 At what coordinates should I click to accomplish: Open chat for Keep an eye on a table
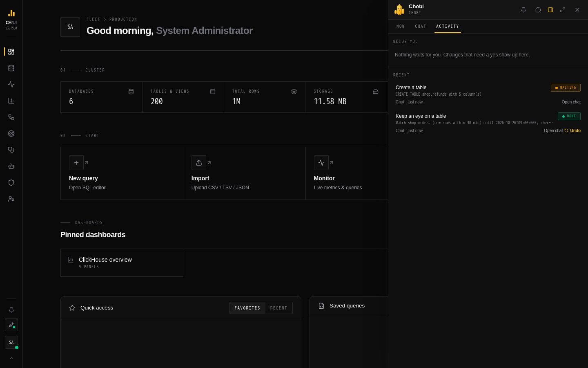tap(553, 131)
